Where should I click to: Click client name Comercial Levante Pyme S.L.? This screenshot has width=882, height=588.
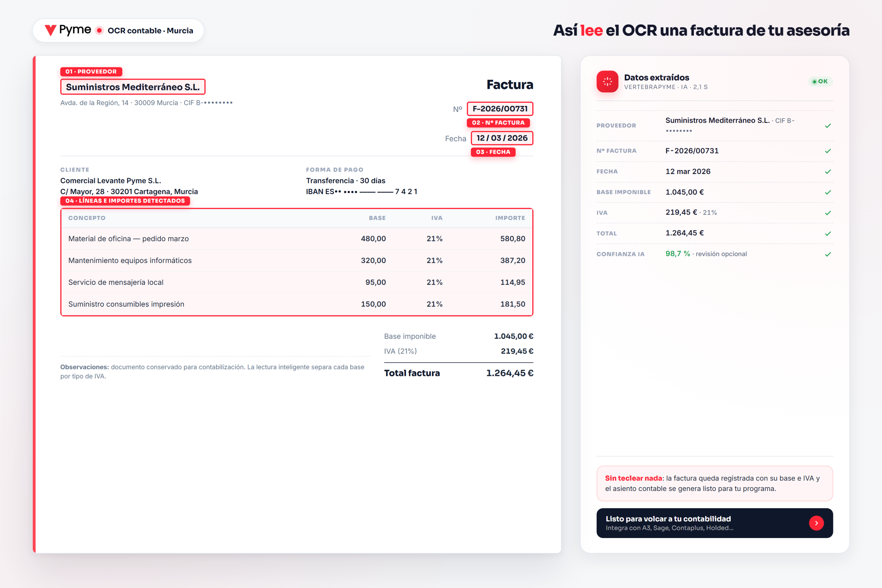111,181
